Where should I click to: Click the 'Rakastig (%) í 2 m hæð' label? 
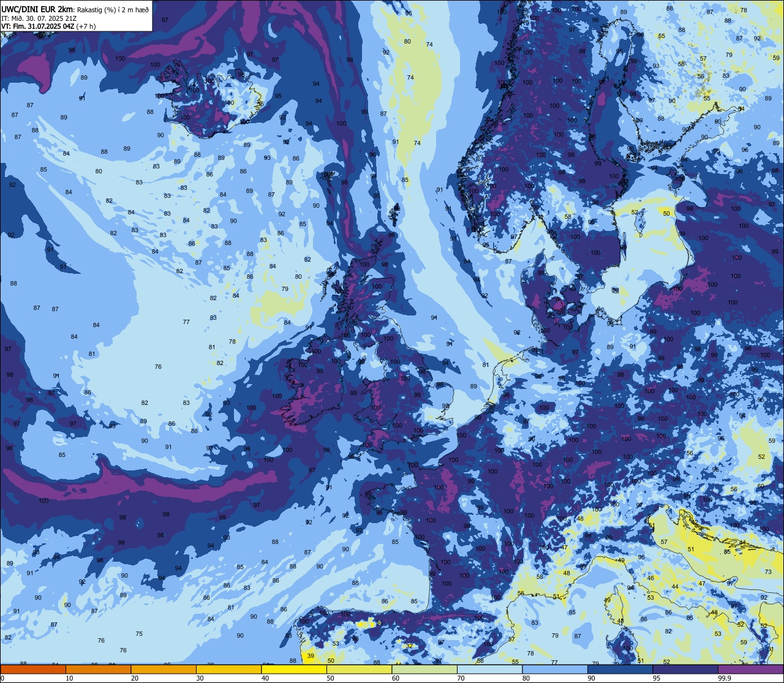pos(113,9)
